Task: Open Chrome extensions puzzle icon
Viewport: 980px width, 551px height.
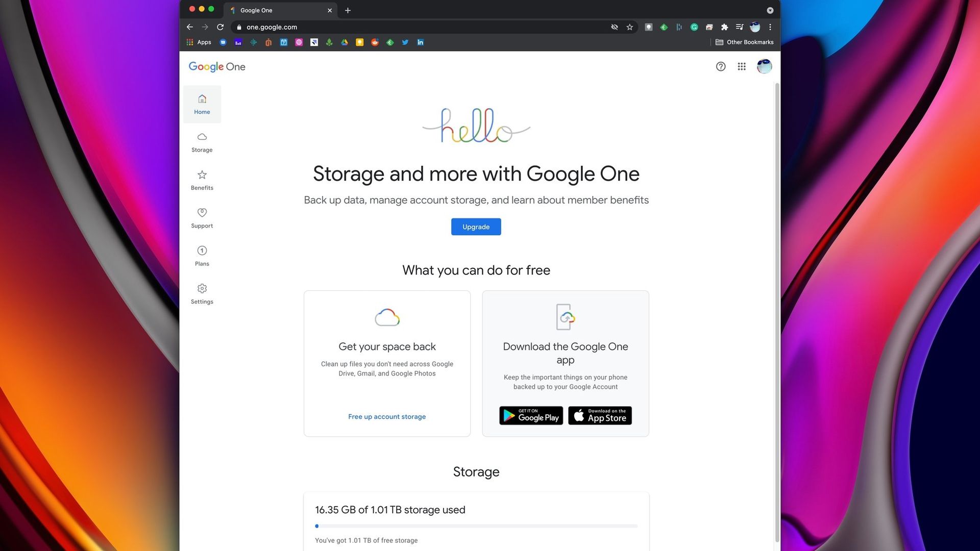Action: [x=724, y=27]
